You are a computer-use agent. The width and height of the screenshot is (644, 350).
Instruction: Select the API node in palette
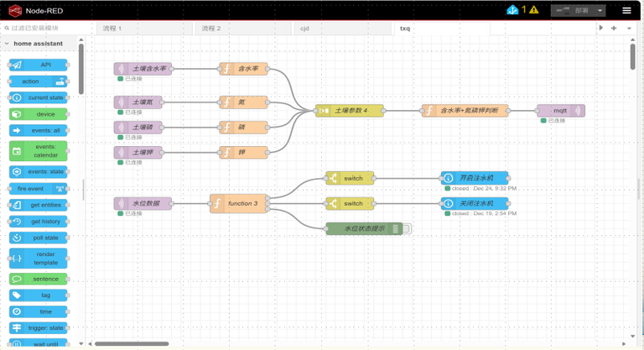coord(39,65)
